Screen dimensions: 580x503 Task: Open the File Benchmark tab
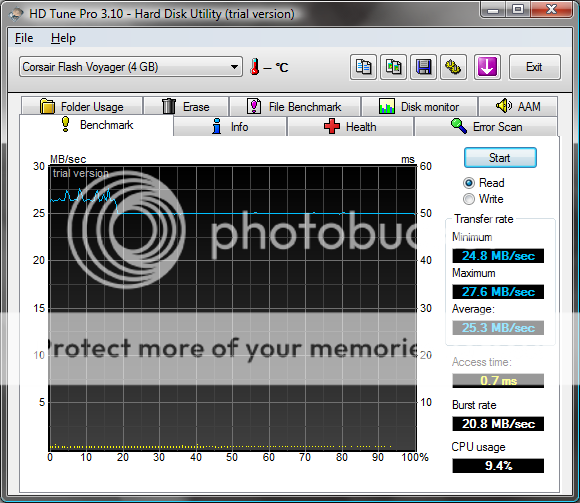(295, 107)
